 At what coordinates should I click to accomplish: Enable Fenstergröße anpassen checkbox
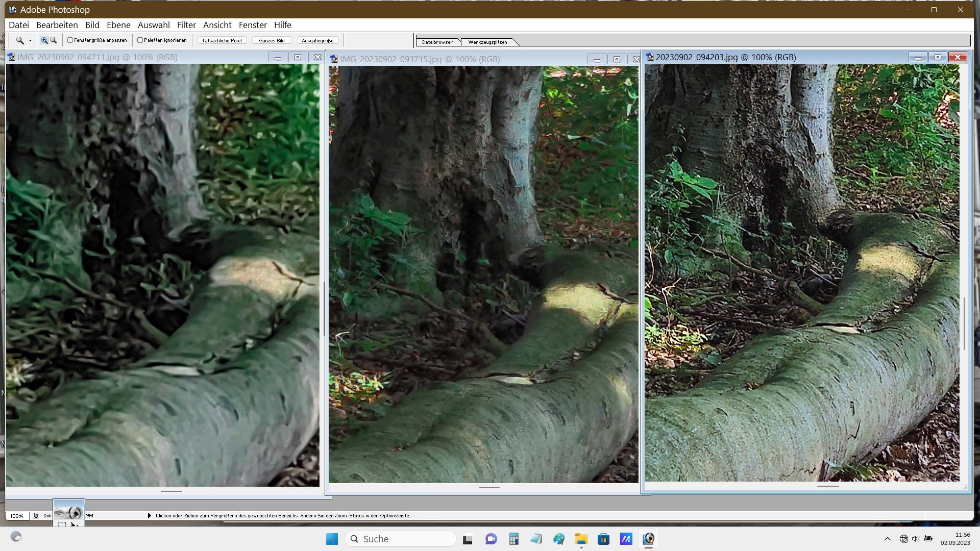[x=70, y=40]
